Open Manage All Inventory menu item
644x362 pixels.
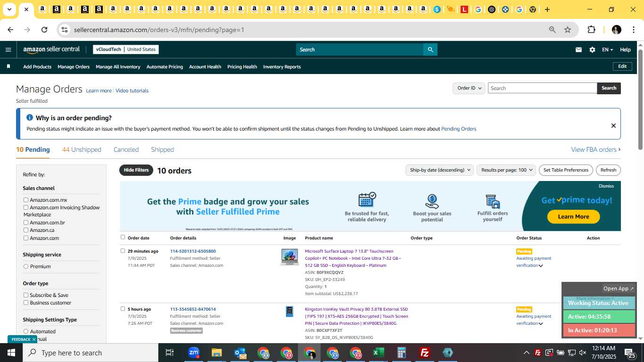[118, 66]
